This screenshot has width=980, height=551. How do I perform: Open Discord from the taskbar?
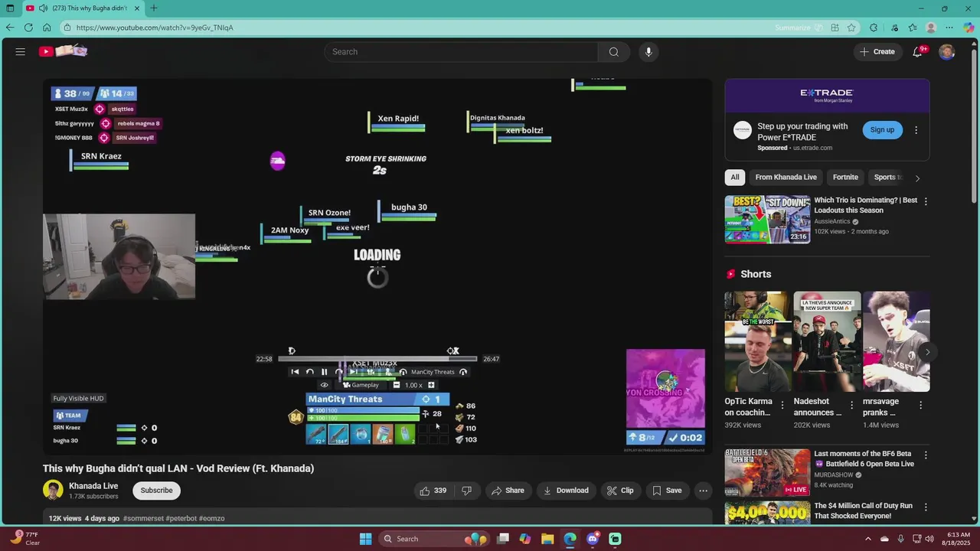(x=593, y=539)
